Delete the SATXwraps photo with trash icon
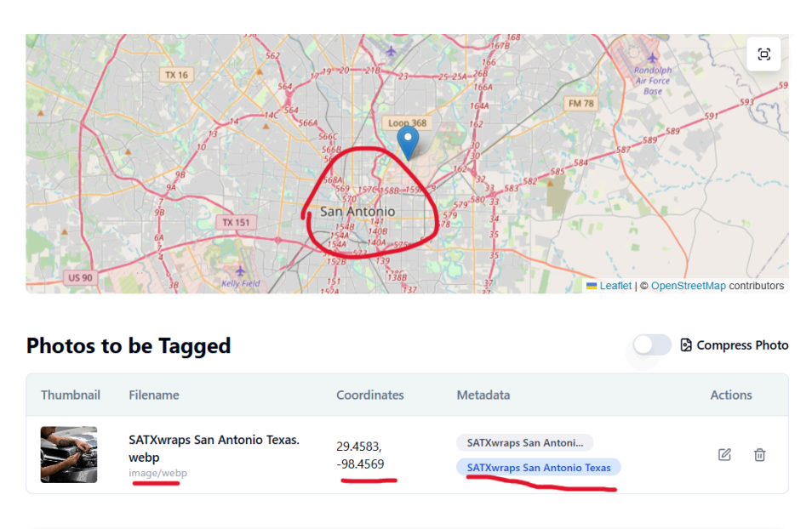Screen dimensions: 812x529 click(759, 455)
